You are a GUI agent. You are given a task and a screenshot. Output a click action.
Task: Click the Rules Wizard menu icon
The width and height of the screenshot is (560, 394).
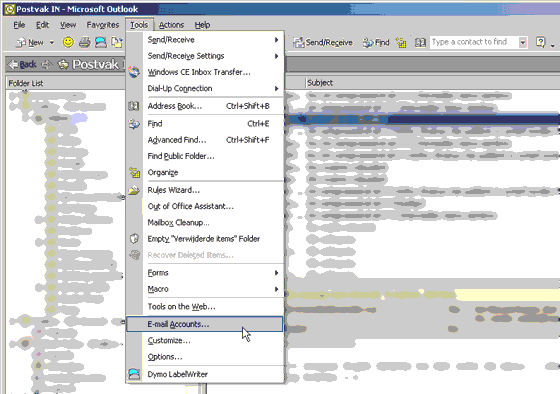pos(134,190)
